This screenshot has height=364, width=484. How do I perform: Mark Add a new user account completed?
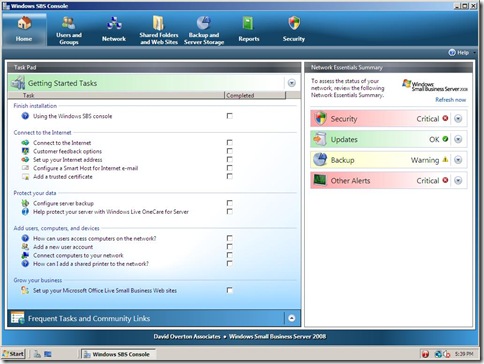(229, 247)
